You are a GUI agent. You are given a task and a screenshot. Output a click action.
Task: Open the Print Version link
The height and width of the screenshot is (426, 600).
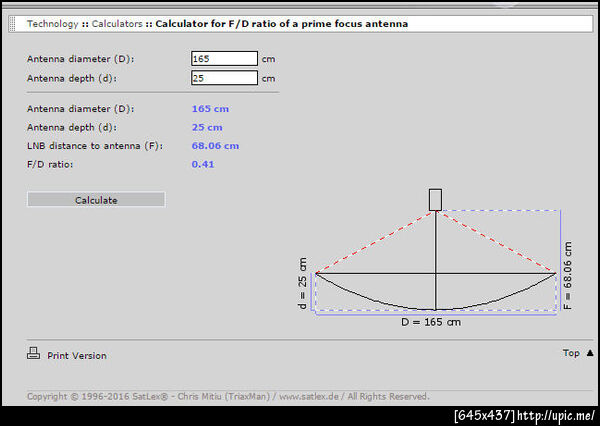pyautogui.click(x=77, y=356)
